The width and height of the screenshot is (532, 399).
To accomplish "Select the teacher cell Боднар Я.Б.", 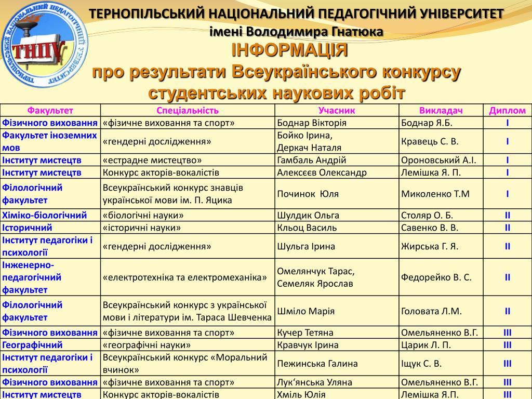I will pos(441,123).
